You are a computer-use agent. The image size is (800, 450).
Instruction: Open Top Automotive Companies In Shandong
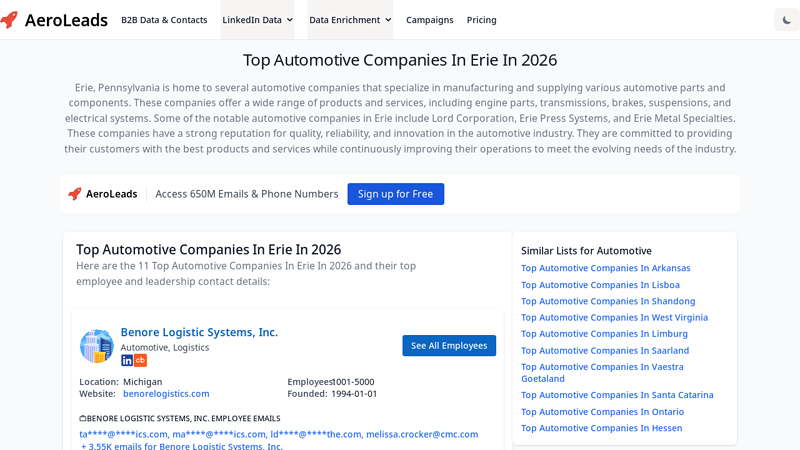[x=608, y=301]
